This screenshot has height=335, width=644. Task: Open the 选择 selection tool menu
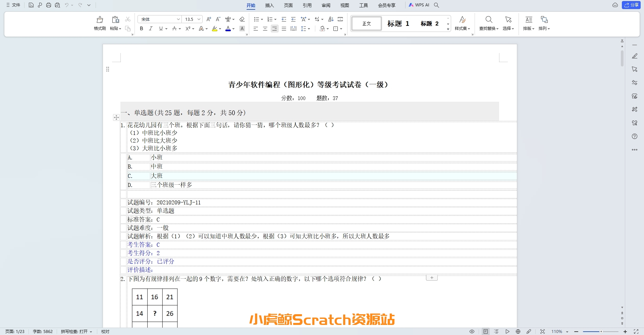pos(508,23)
